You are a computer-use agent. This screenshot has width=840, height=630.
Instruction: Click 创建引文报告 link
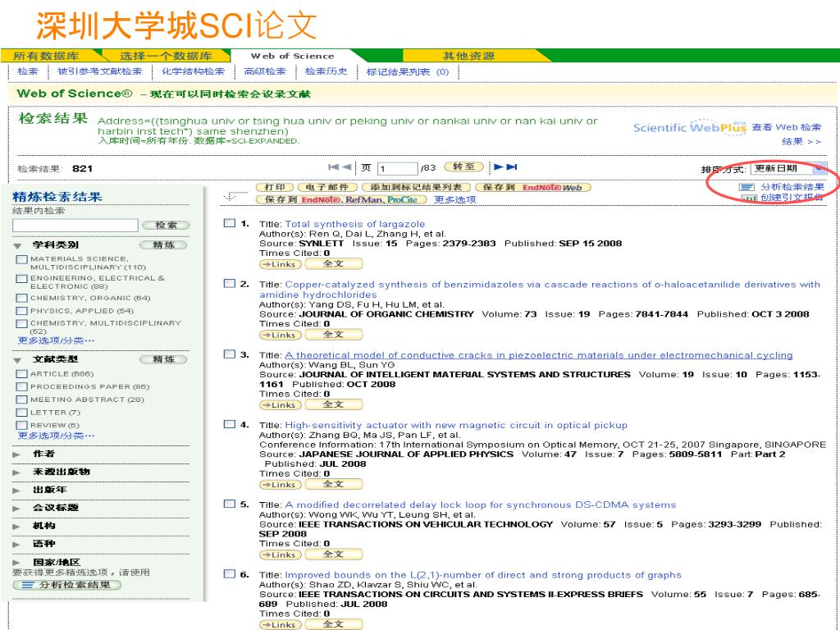point(792,198)
